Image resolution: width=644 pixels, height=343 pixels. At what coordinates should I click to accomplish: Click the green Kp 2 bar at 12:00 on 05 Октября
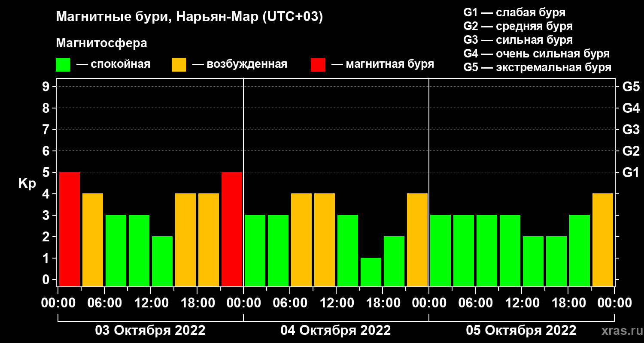pos(533,261)
